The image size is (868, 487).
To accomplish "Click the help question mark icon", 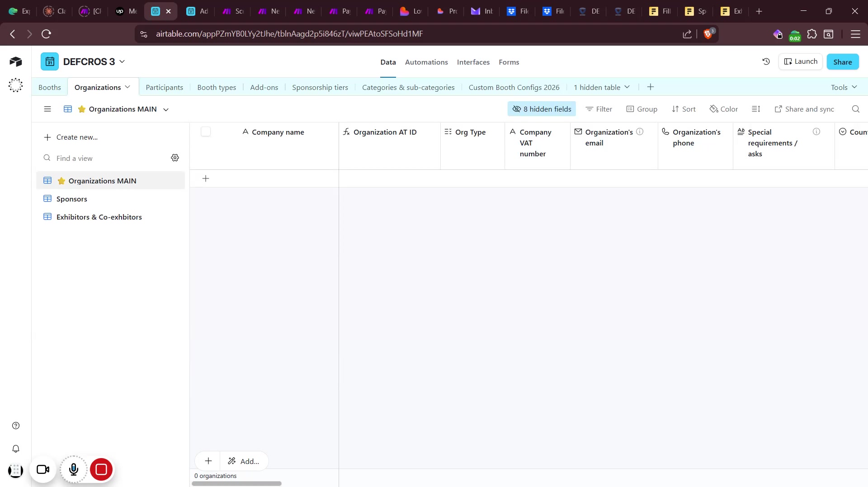I will (16, 426).
